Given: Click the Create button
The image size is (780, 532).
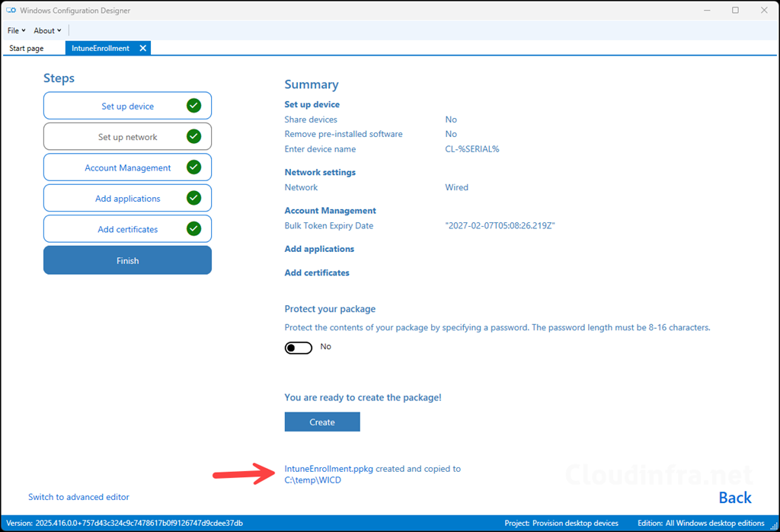Looking at the screenshot, I should [x=322, y=422].
